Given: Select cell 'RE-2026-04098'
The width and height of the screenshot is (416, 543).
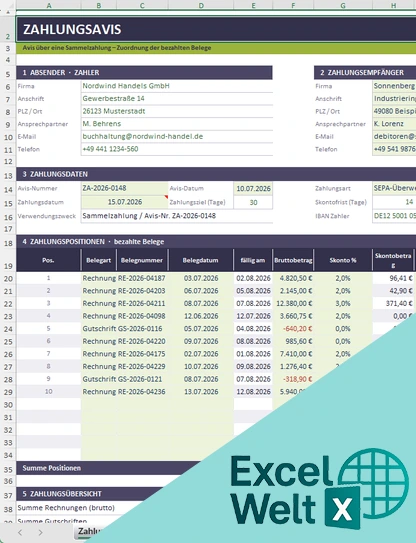Looking at the screenshot, I should (142, 316).
